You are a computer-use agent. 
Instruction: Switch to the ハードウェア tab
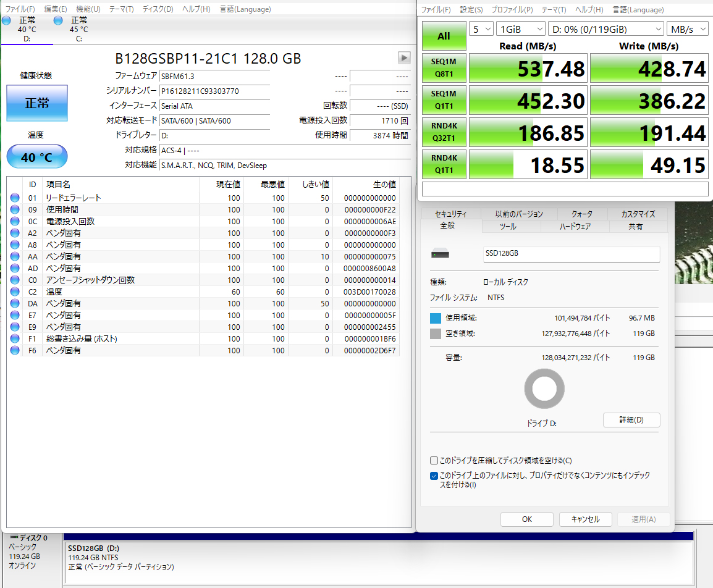(575, 227)
